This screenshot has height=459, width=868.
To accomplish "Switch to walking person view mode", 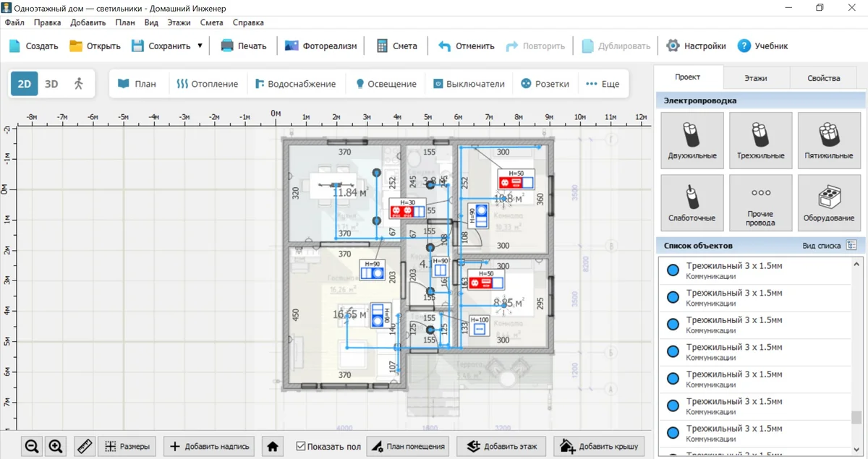I will 79,84.
